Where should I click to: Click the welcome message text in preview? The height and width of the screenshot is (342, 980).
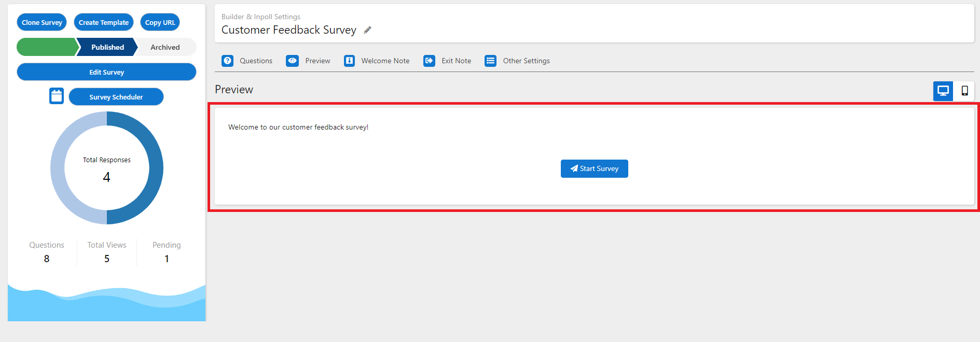click(x=298, y=127)
